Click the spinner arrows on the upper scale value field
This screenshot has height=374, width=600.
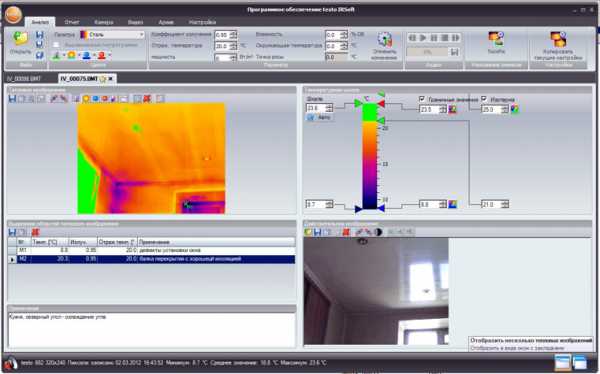[329, 108]
